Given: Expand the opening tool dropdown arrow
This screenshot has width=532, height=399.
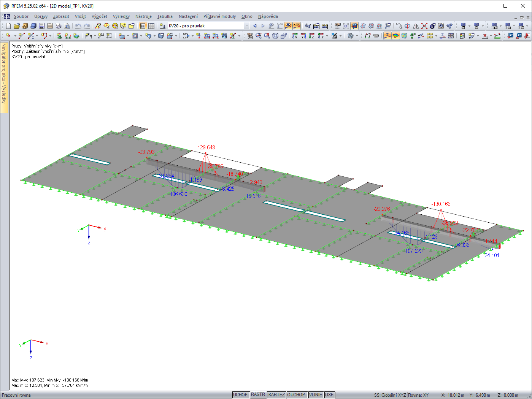Looking at the screenshot, I should coord(141,36).
